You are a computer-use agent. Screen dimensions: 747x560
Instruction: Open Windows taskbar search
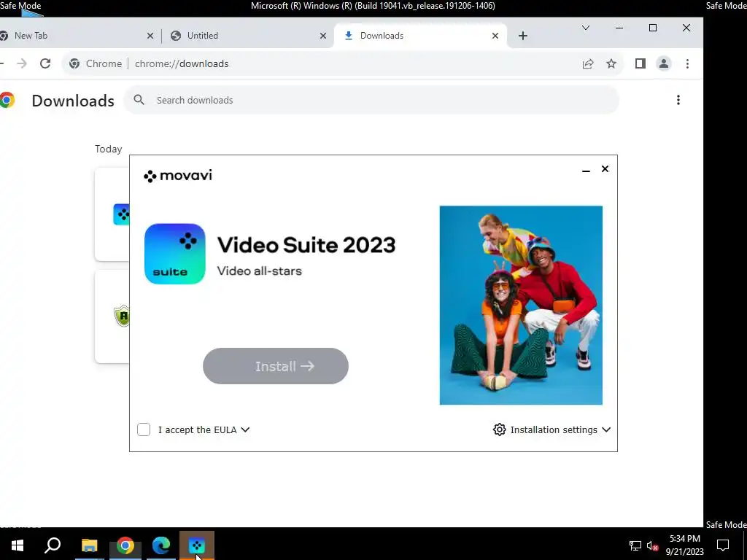(x=53, y=545)
